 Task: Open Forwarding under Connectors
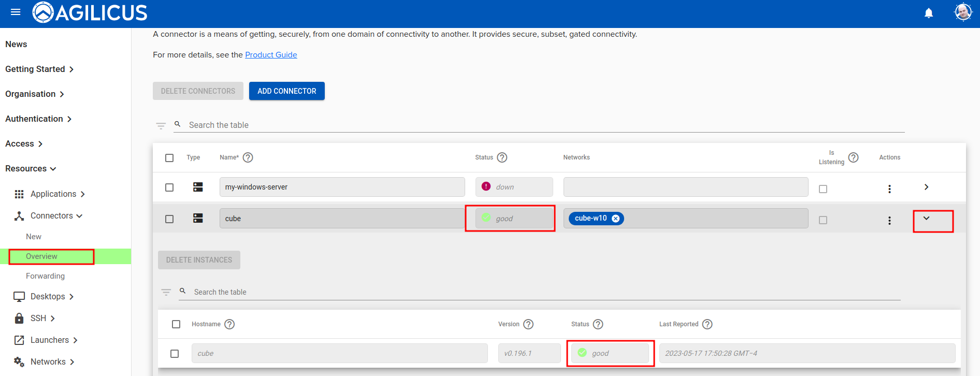click(45, 276)
